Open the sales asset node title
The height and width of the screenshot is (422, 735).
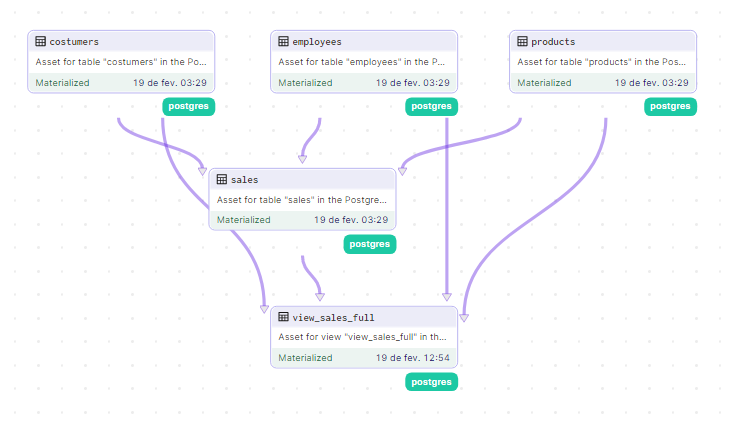(244, 180)
